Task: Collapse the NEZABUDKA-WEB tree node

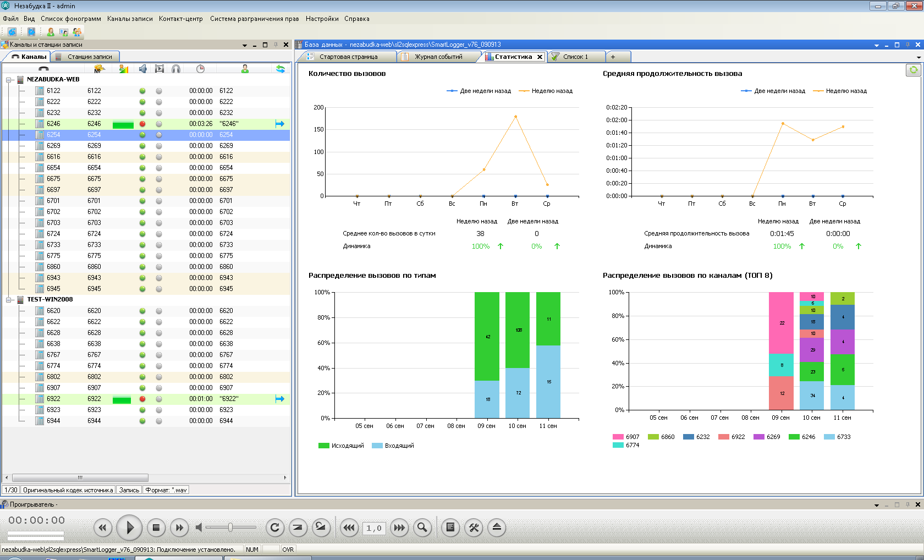Action: 9,80
